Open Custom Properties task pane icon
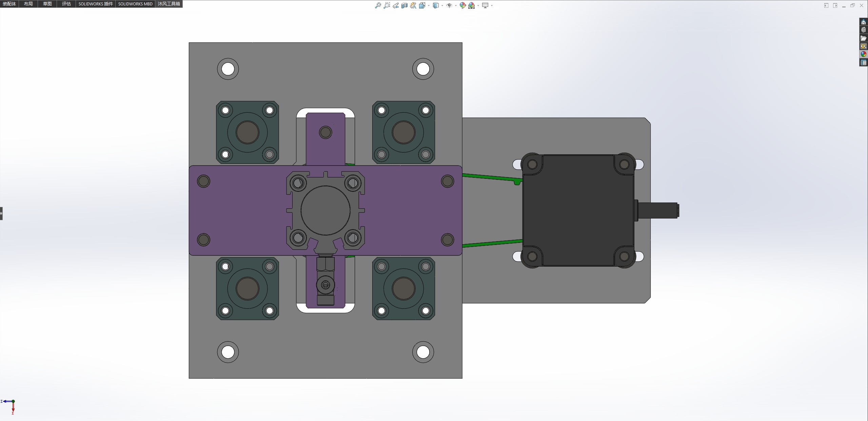The image size is (868, 421). (x=863, y=62)
